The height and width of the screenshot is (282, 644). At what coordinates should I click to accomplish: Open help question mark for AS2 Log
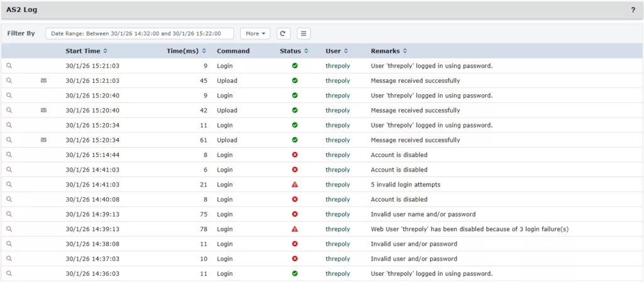click(633, 10)
